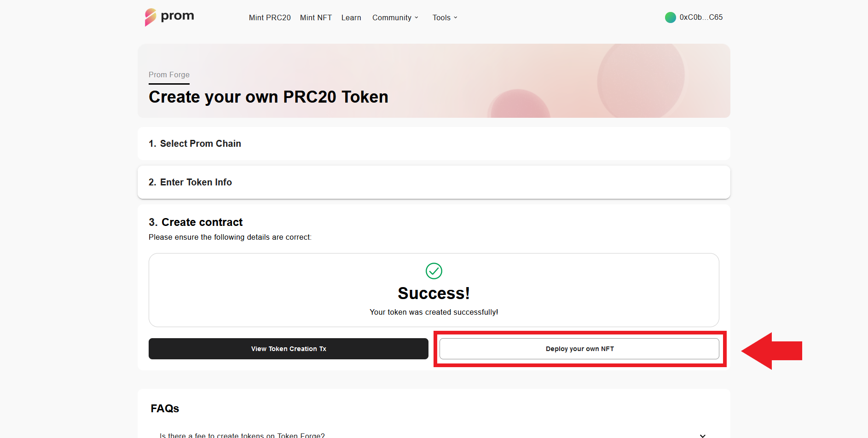
Task: Click the red arrow pointing at Deploy button
Action: (x=772, y=351)
